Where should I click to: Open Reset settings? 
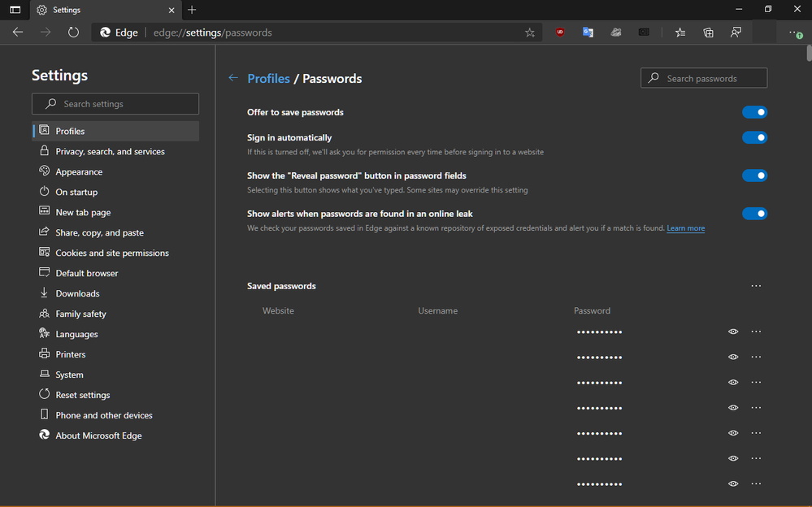click(x=115, y=395)
